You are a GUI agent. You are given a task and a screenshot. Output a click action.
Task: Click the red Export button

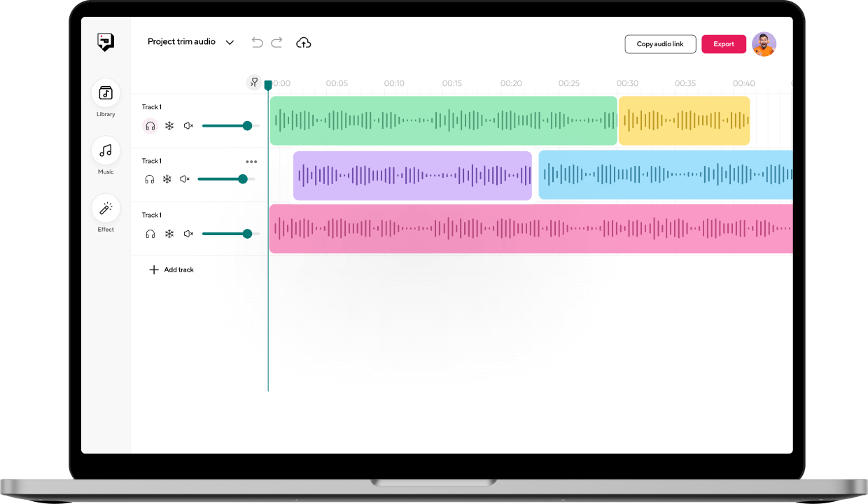724,44
